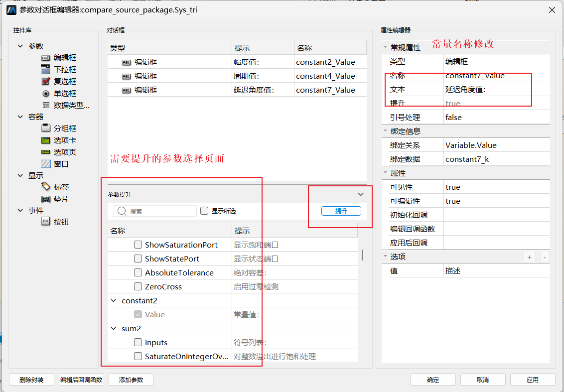Choose the 标签 label display icon
The height and width of the screenshot is (392, 564).
click(x=46, y=187)
